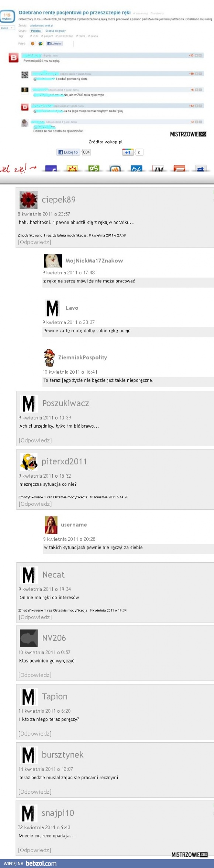214x868 pixels.
Task: Share via the green share-row icon
Action: coord(94,169)
